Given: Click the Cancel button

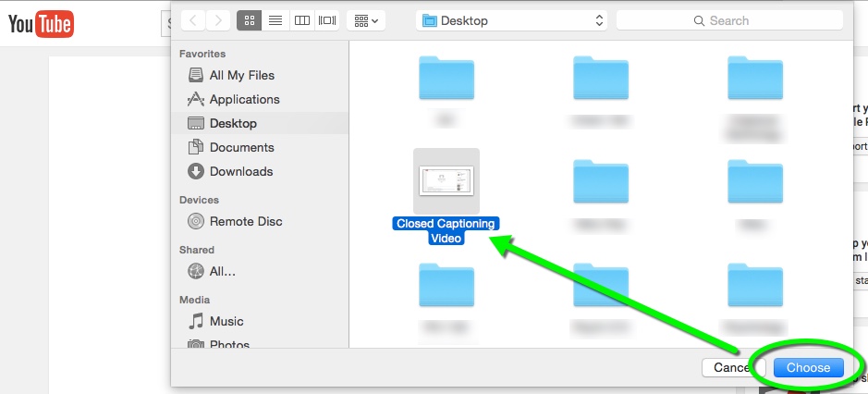Looking at the screenshot, I should pyautogui.click(x=733, y=367).
